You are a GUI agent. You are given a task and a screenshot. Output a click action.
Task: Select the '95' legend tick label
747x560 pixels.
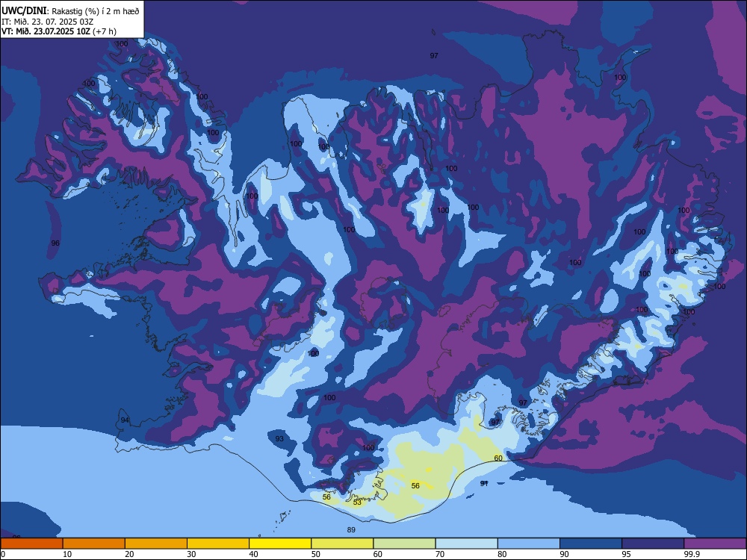pos(627,554)
